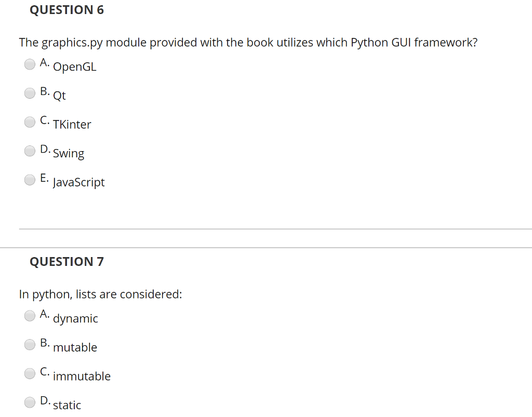Click the OpenGL answer label text
532x417 pixels.
[74, 67]
